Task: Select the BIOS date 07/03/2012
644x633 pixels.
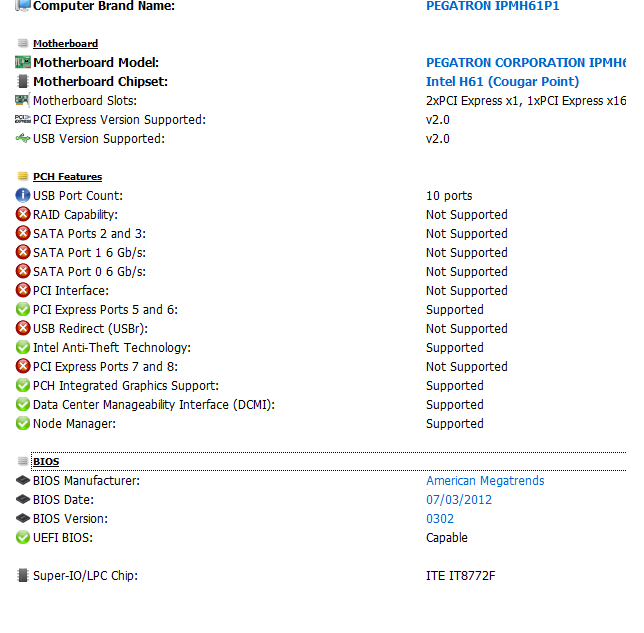Action: click(459, 499)
